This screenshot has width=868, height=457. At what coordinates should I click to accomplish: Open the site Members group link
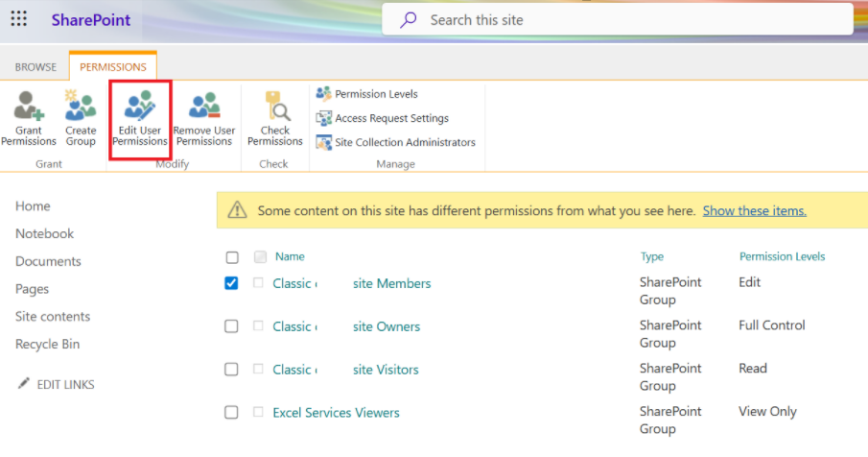point(352,283)
